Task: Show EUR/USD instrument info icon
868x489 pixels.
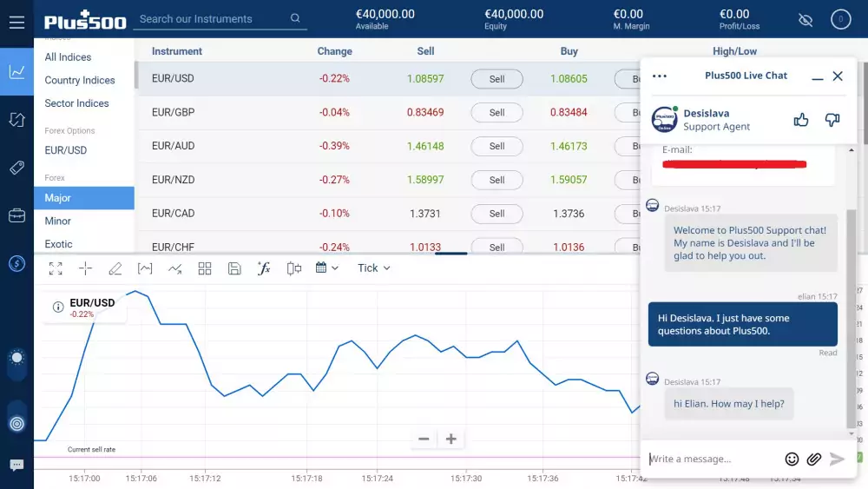Action: [58, 307]
